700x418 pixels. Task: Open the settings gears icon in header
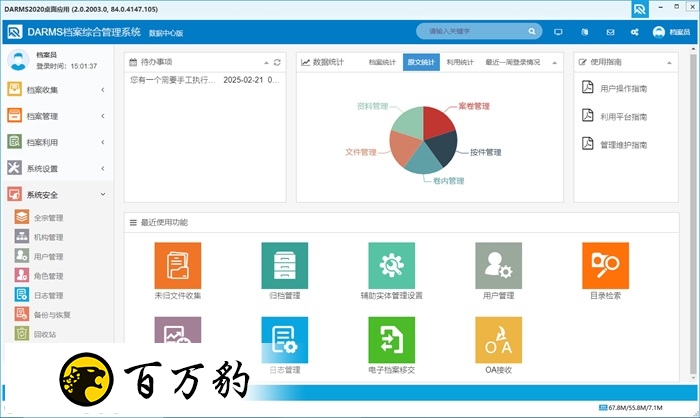point(636,32)
